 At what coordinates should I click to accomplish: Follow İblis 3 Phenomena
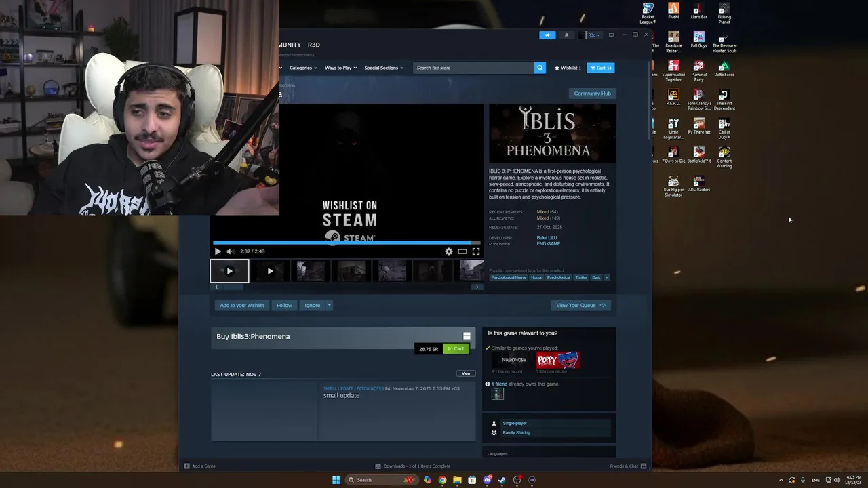tap(284, 305)
